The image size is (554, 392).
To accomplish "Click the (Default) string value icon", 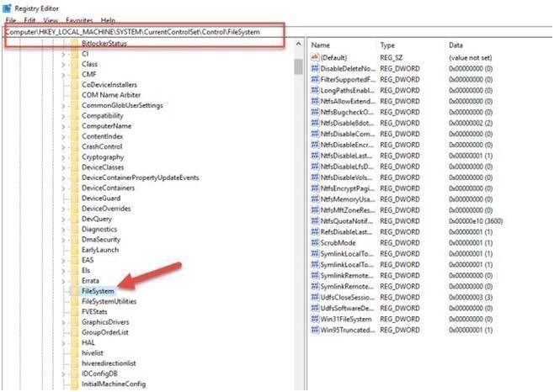I will click(315, 57).
